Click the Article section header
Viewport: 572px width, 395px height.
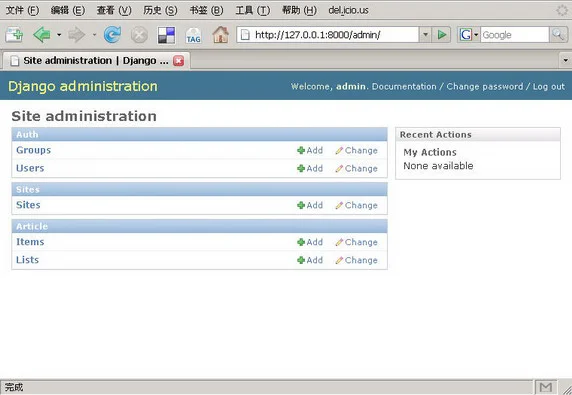[x=199, y=226]
